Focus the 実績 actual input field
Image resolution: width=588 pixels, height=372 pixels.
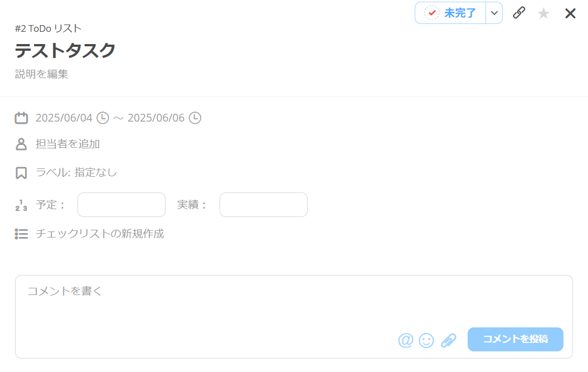[264, 205]
